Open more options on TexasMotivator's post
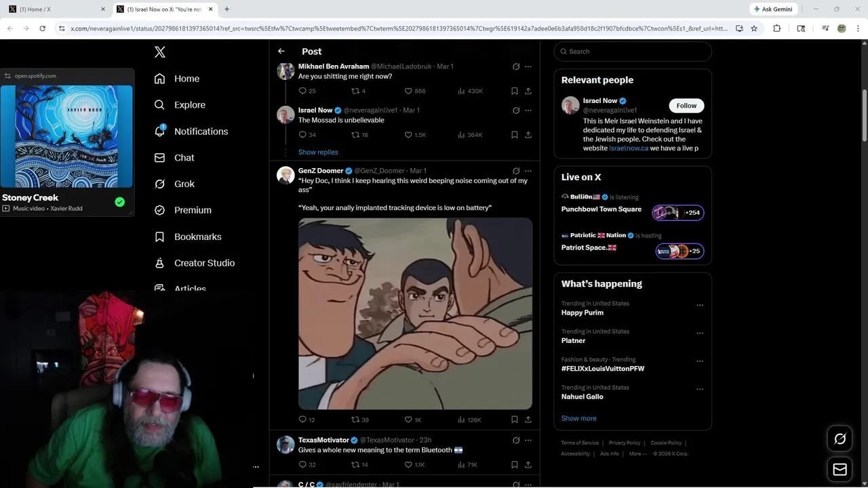 [x=528, y=441]
